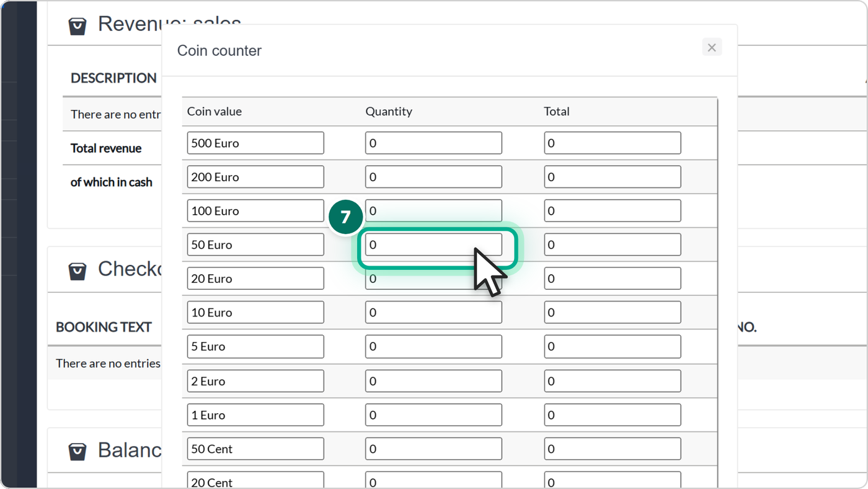This screenshot has width=868, height=489.
Task: Click the basket icon beside Revenue: sales
Action: pos(77,26)
